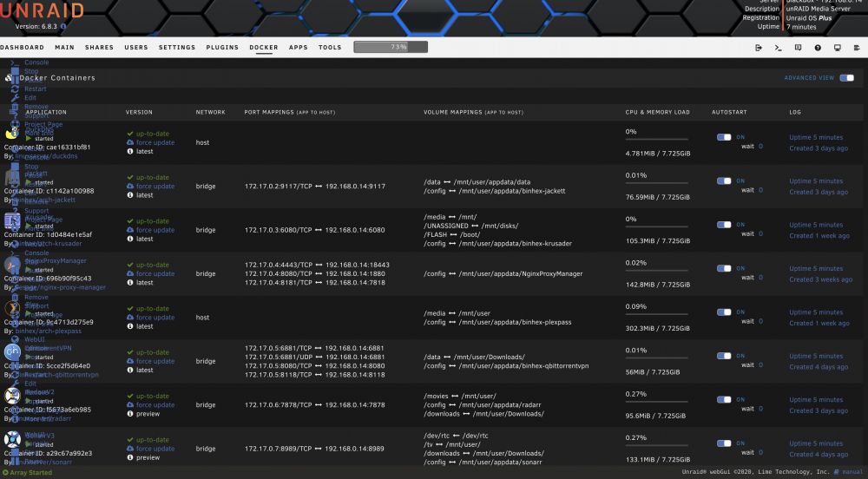Turn off autostart for Jackett
868x479 pixels.
coord(724,180)
